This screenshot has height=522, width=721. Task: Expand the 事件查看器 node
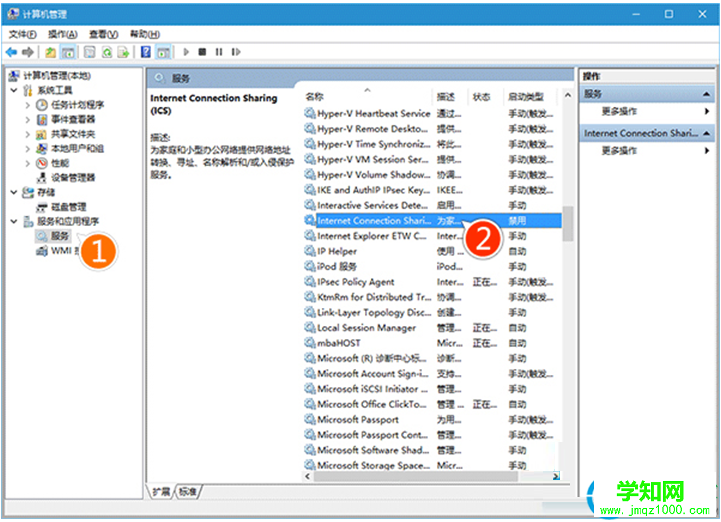pyautogui.click(x=27, y=120)
